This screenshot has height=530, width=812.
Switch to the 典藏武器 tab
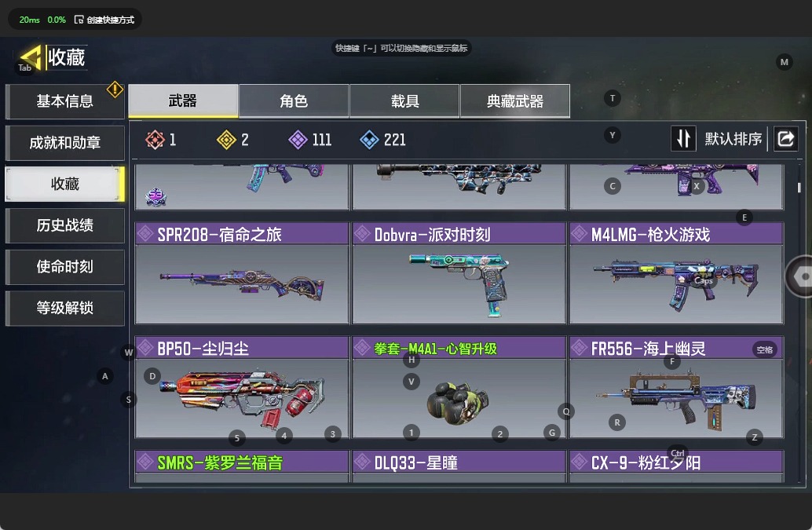coord(514,101)
